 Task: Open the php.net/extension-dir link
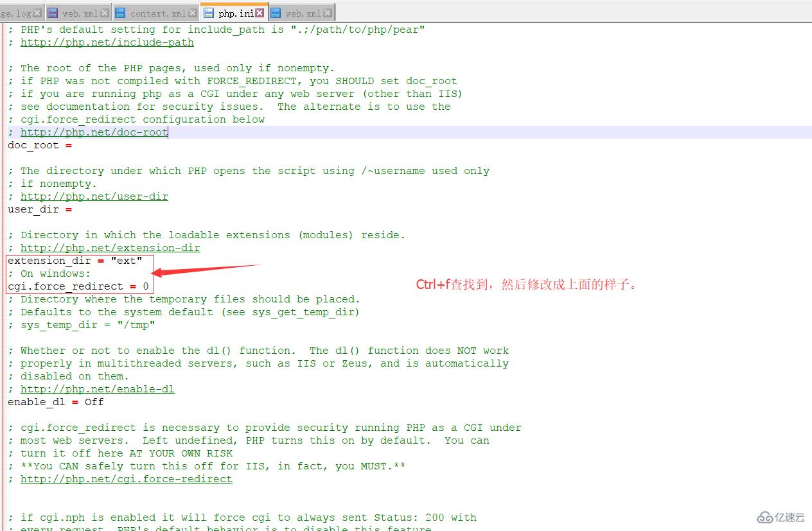click(x=110, y=248)
